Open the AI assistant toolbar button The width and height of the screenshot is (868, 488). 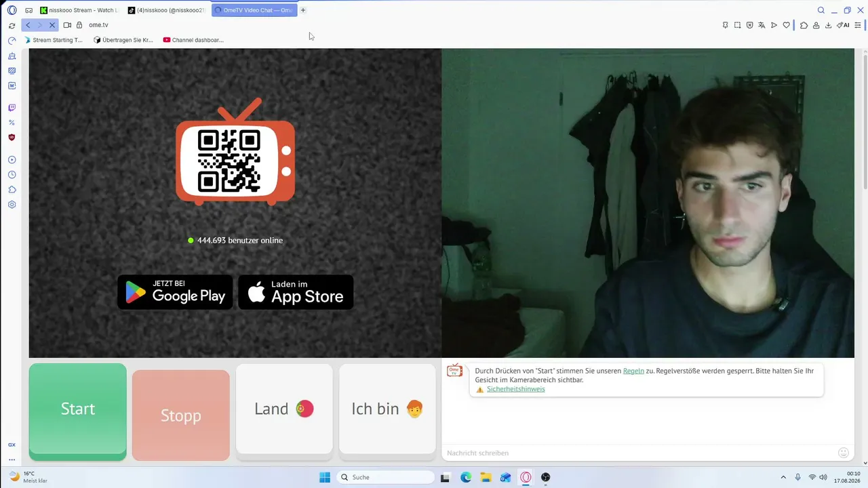tap(843, 25)
